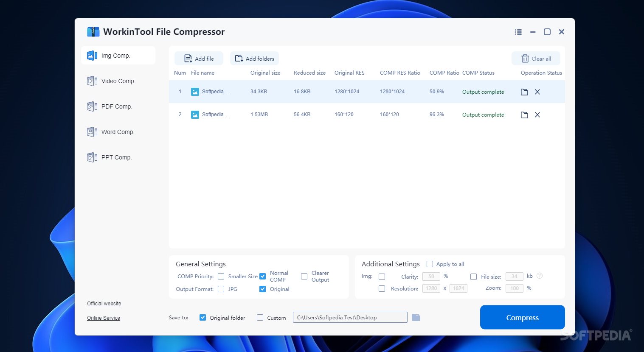Click the 96.3% compression ratio value

tap(436, 115)
